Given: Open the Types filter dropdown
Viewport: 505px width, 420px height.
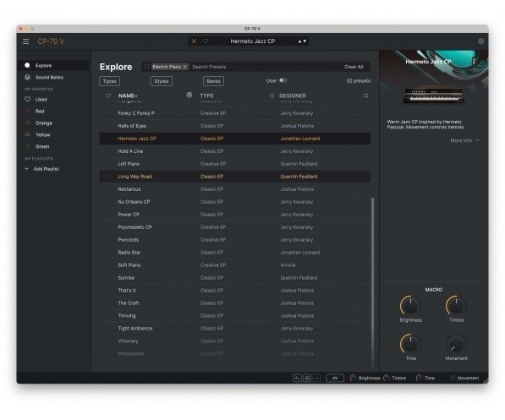Looking at the screenshot, I should 109,81.
